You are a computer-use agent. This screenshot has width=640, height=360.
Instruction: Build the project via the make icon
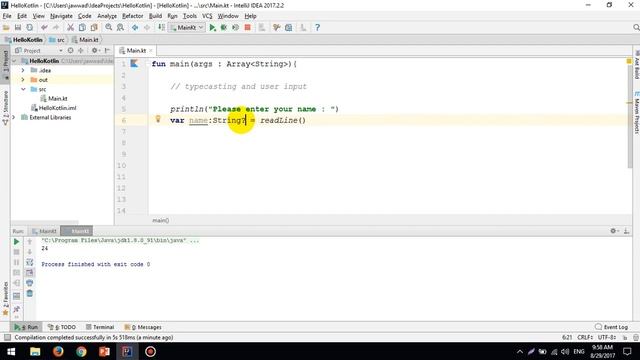162,27
